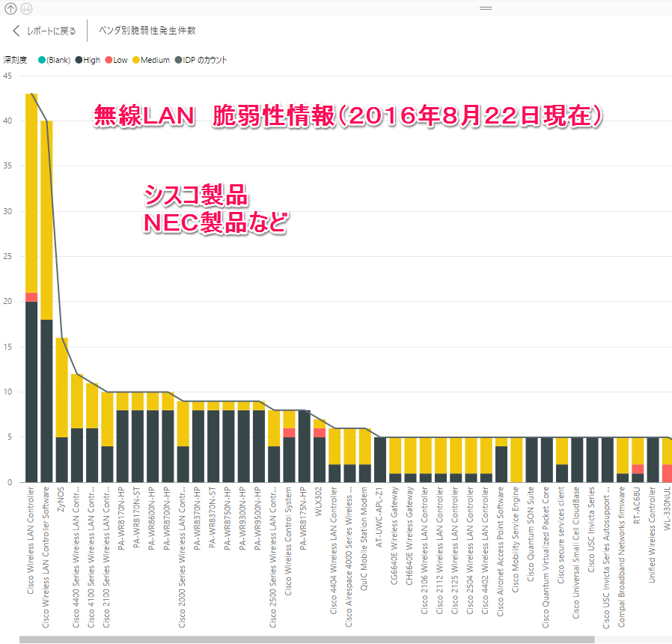Click Cisco Universal Small Cell CloudBase axis label

[576, 553]
